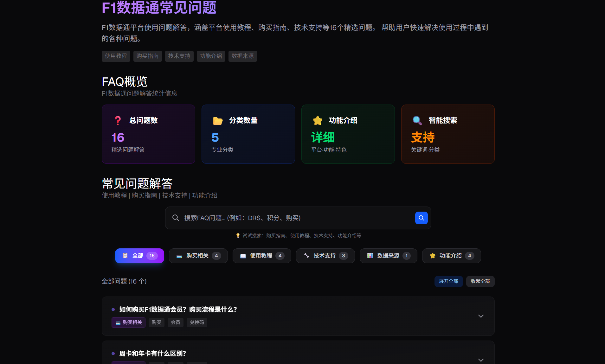Select the 使用教程 category filter

[262, 256]
